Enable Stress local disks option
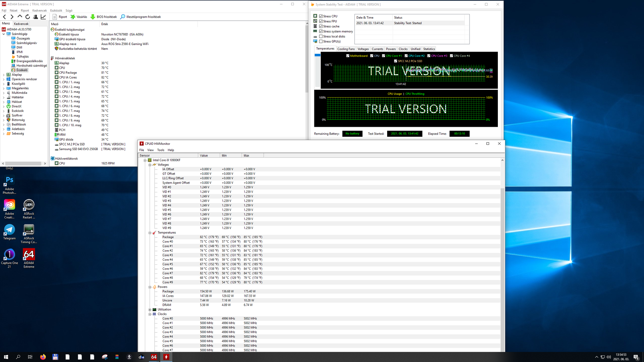Image resolution: width=644 pixels, height=362 pixels. pos(321,36)
